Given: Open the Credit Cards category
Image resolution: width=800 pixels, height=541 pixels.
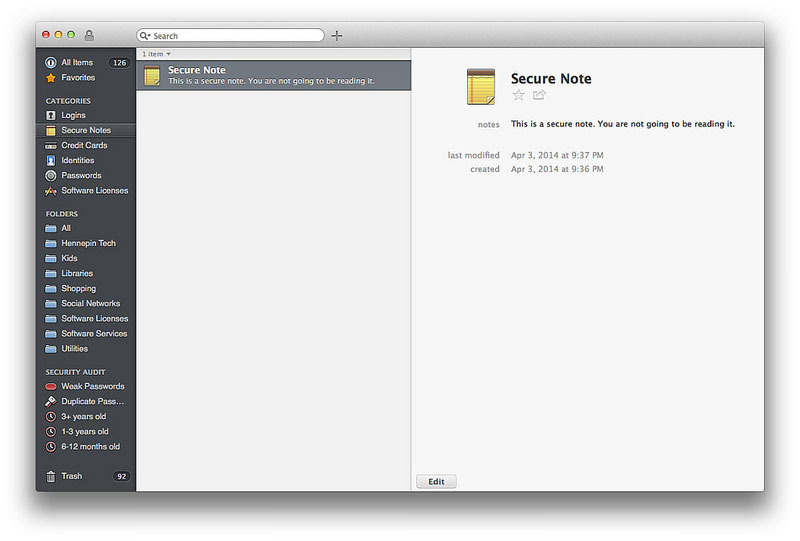Looking at the screenshot, I should (84, 145).
